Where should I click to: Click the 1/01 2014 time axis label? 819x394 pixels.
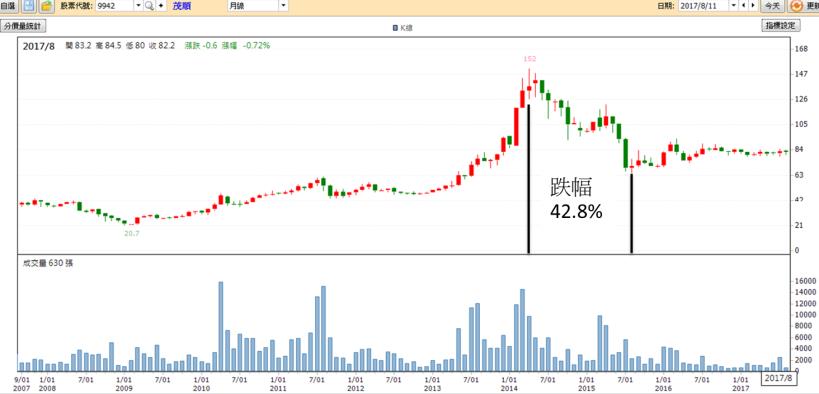pyautogui.click(x=508, y=384)
